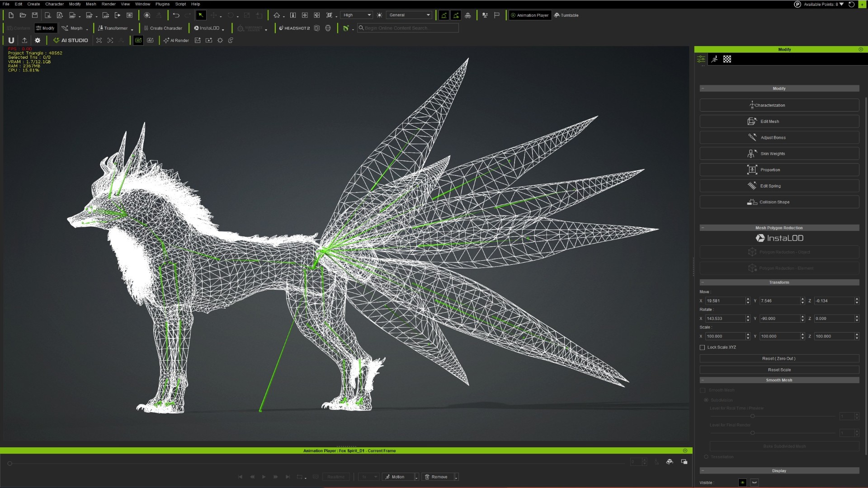Viewport: 868px width, 488px height.
Task: Set Visible to hidden with closed-eye icon
Action: pos(754,483)
